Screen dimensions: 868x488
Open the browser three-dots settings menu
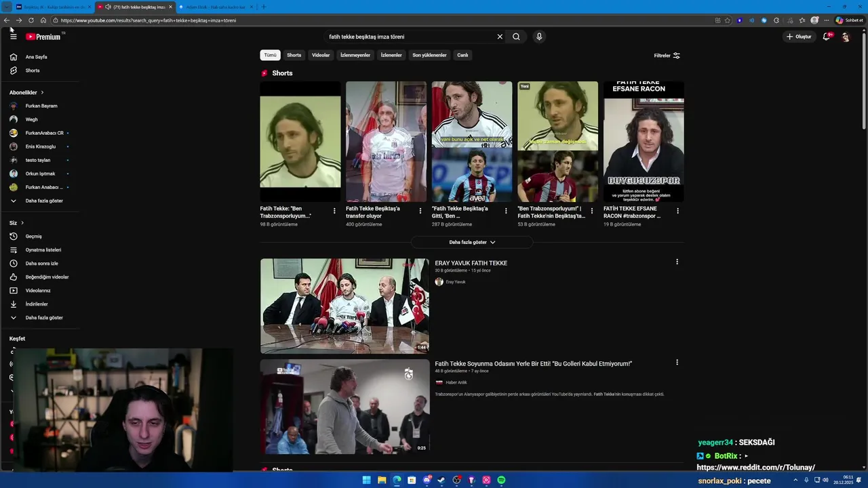pyautogui.click(x=827, y=20)
